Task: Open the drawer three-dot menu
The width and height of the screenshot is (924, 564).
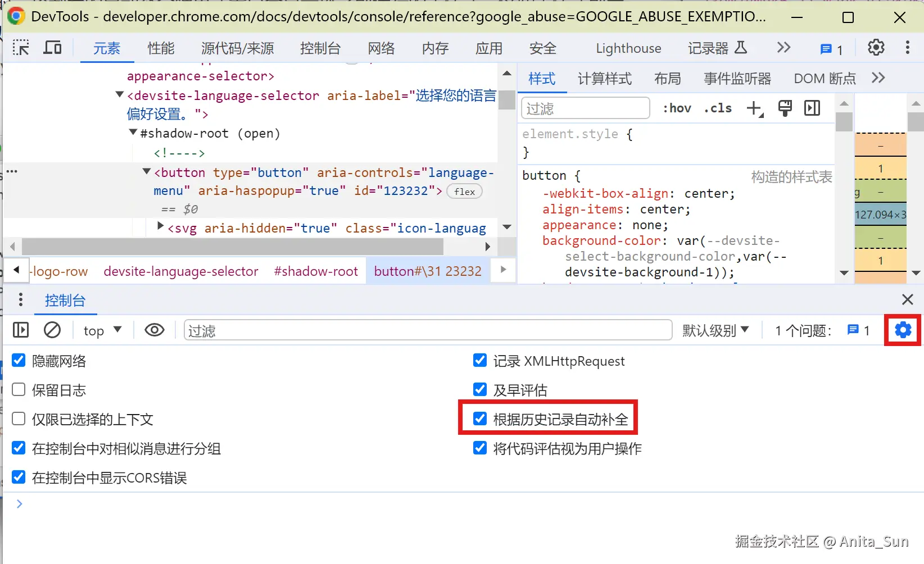Action: click(x=21, y=299)
